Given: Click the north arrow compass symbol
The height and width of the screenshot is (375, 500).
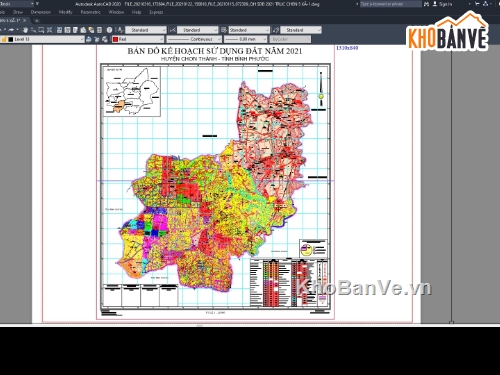Looking at the screenshot, I should tap(321, 89).
